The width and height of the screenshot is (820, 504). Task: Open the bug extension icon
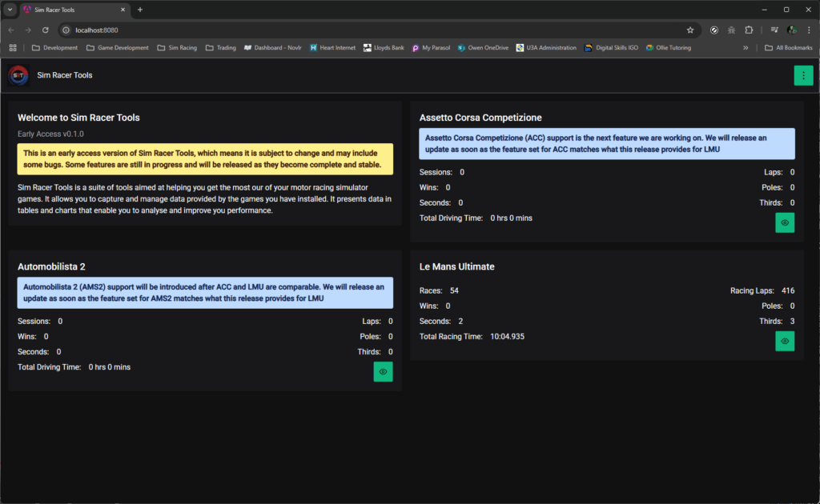(731, 30)
